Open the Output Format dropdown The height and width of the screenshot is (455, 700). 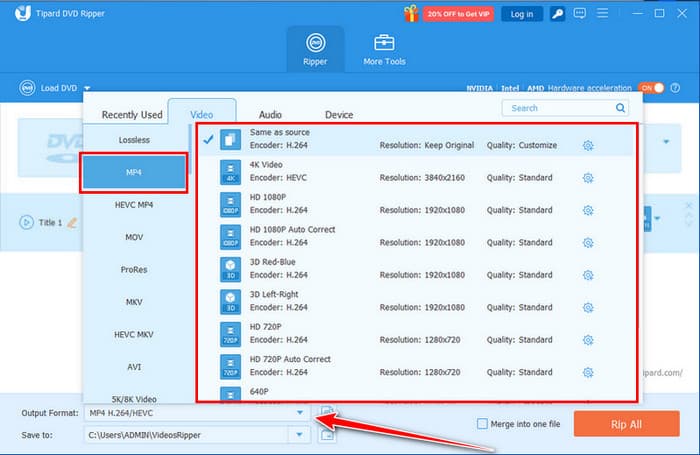[298, 412]
